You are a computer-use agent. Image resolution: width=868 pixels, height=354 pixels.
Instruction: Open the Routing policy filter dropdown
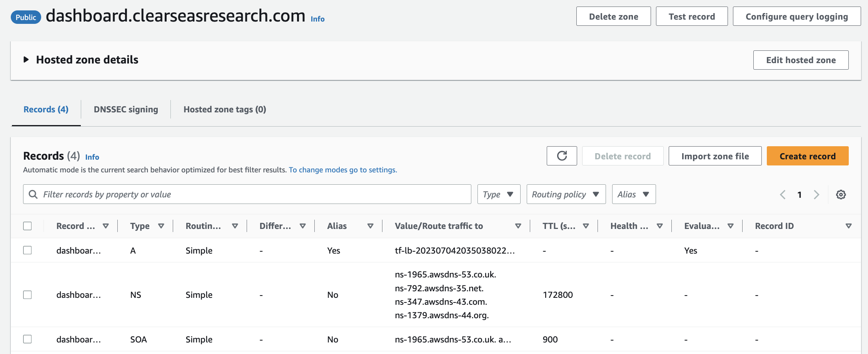566,194
